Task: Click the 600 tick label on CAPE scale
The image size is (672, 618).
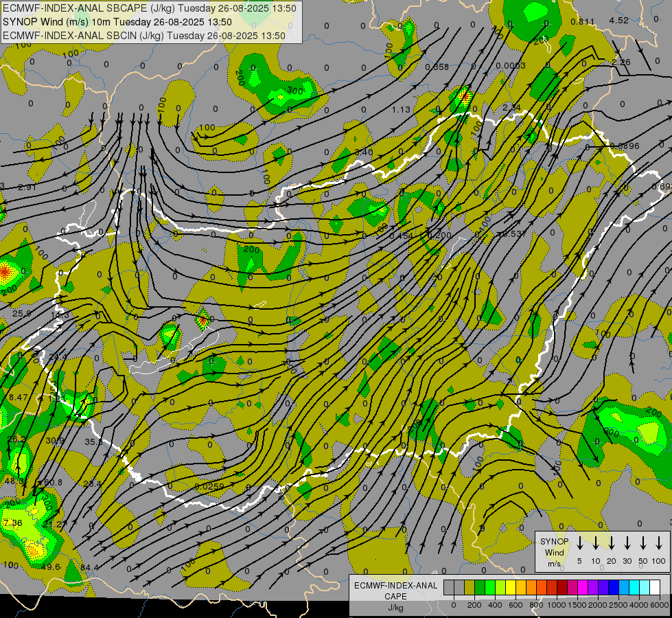Action: pos(515,605)
